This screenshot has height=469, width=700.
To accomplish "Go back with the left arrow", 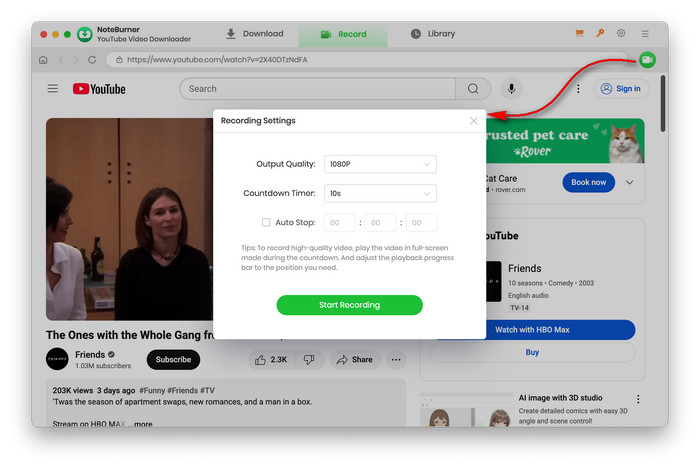I will click(61, 60).
